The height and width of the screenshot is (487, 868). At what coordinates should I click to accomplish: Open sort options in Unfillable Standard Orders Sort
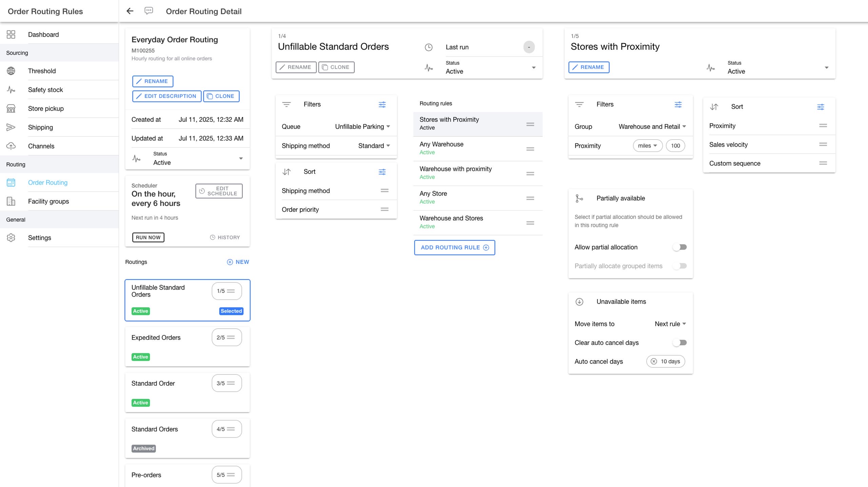pyautogui.click(x=382, y=172)
